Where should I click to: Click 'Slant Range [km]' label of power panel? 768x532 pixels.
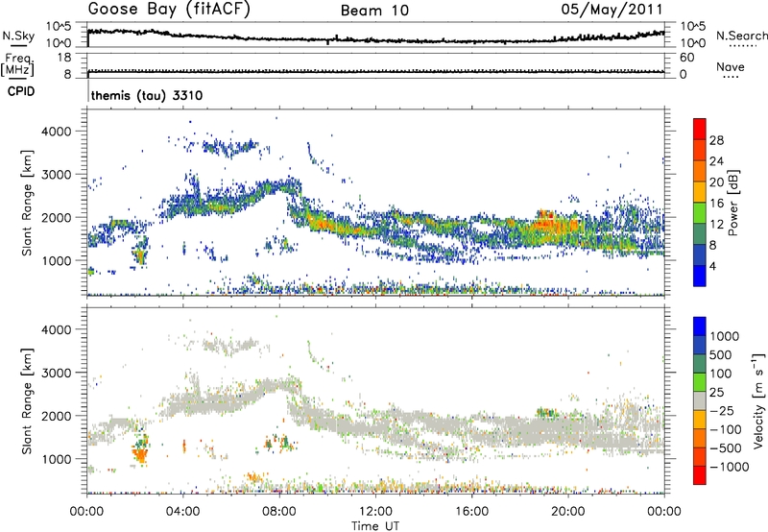pos(27,203)
